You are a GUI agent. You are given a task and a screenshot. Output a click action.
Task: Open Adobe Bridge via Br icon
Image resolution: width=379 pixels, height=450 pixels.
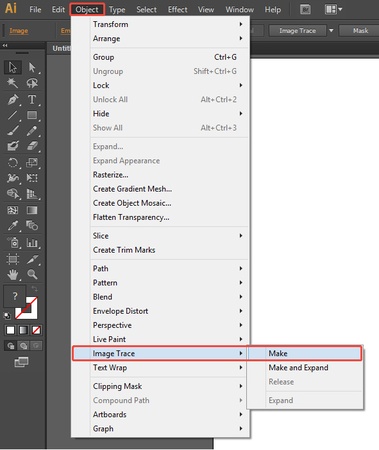coord(305,9)
